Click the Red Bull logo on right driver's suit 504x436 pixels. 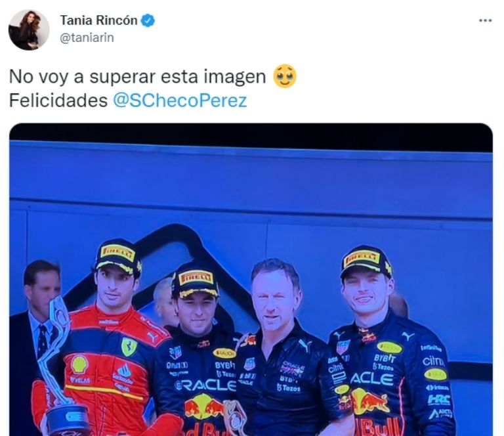(x=370, y=401)
